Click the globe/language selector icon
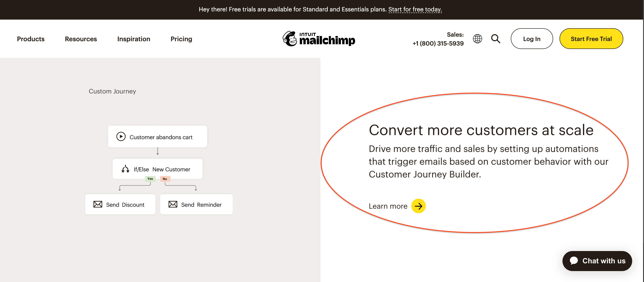Screen dimensions: 644x282 (478, 39)
